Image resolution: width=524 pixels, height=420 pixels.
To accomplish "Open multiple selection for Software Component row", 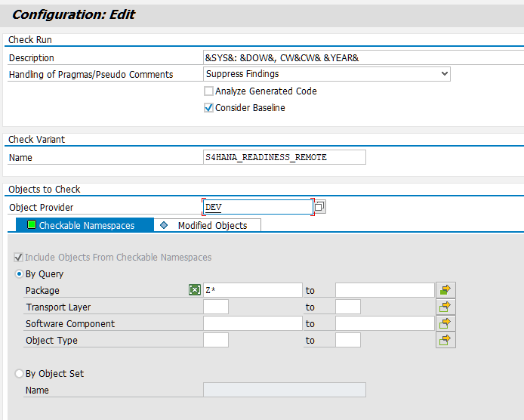I will (445, 323).
